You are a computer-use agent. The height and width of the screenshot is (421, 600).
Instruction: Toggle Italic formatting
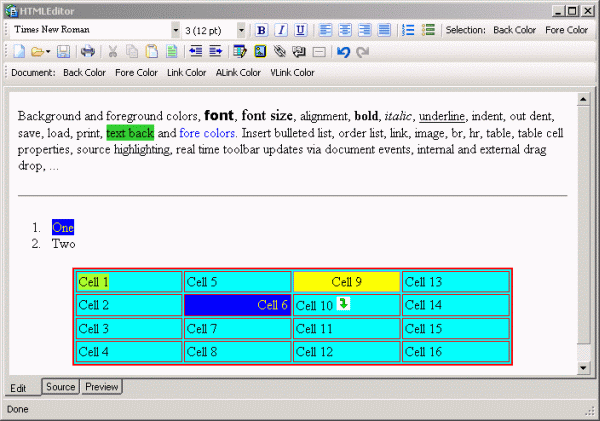coord(281,30)
